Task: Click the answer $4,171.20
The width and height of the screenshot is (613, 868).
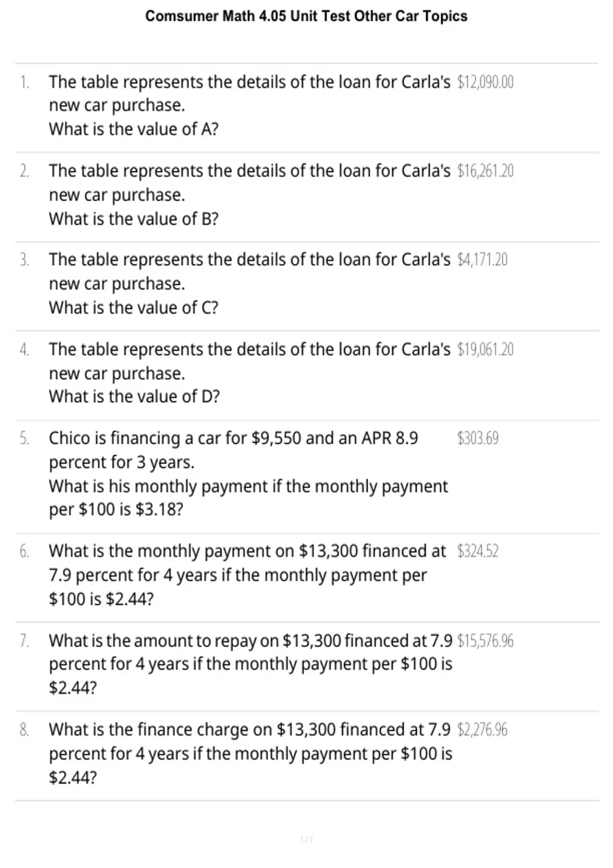Action: point(482,260)
